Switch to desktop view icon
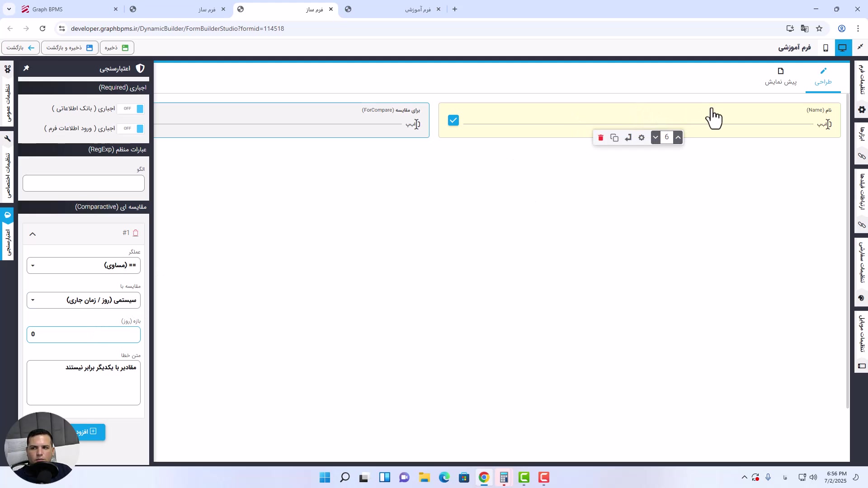The image size is (868, 488). [842, 47]
